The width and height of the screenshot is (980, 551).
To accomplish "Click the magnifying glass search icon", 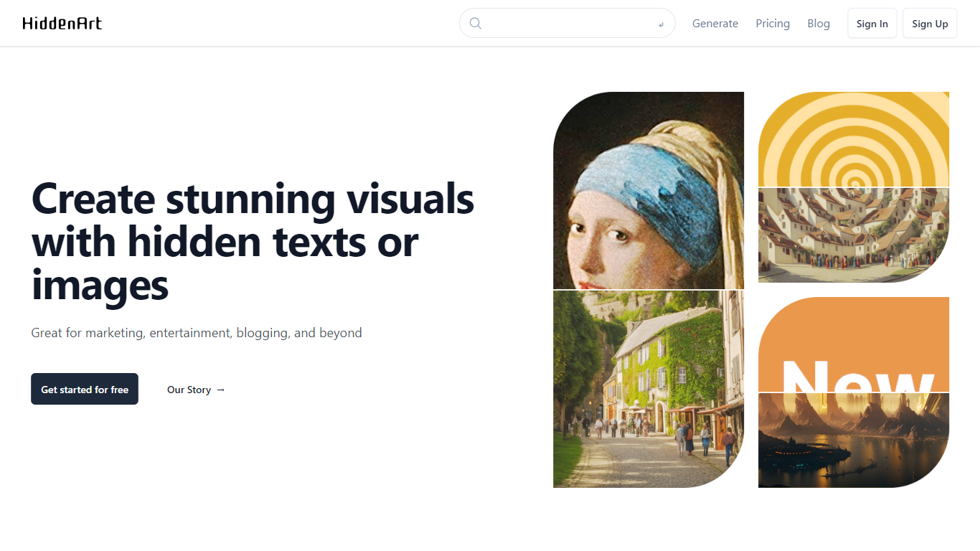I will (x=475, y=23).
